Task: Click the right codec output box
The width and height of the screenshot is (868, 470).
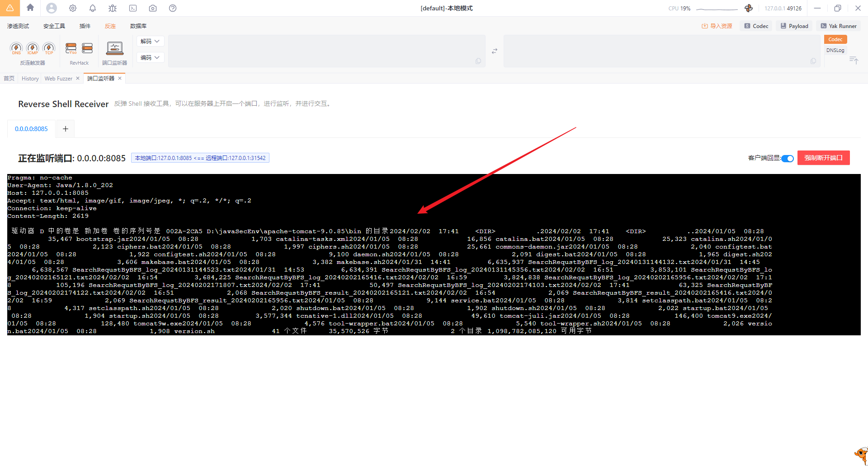Action: pyautogui.click(x=662, y=51)
